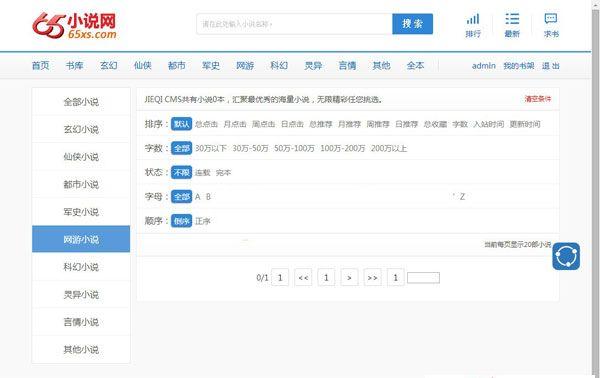
Task: Sort by 更新时间
Action: 525,124
